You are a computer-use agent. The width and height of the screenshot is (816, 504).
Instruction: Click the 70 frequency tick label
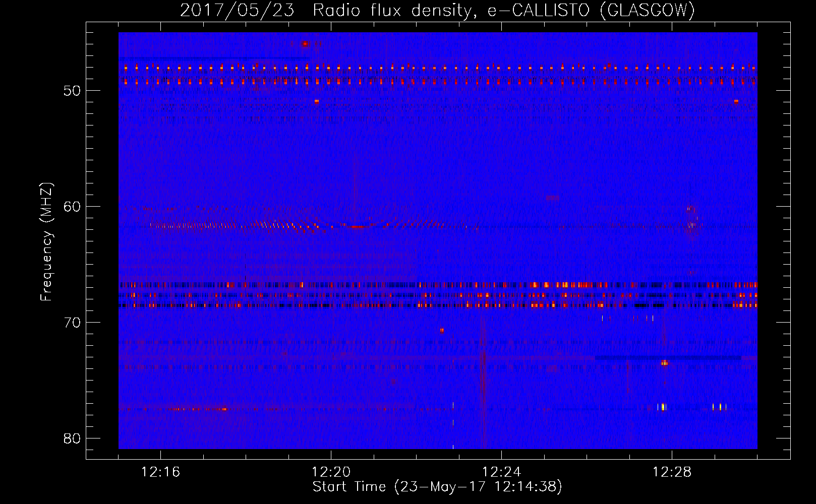click(x=72, y=323)
